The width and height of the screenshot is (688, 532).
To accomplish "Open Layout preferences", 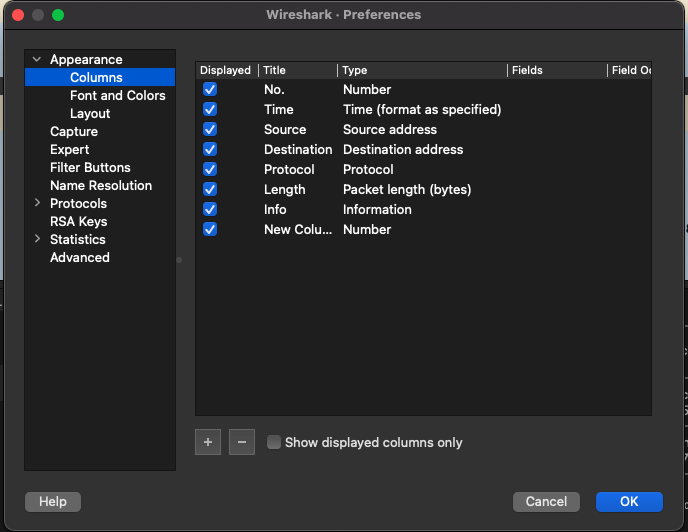I will (x=90, y=113).
